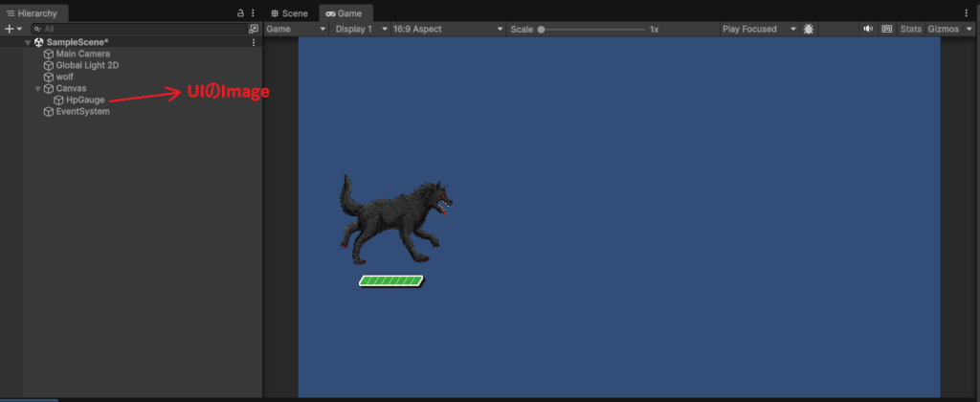
Task: Open the Display 1 dropdown
Action: [x=360, y=29]
